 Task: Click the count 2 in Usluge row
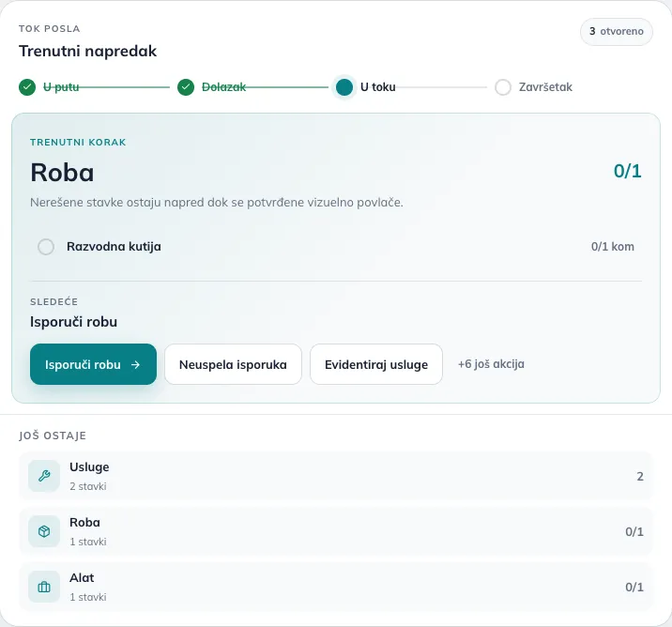(x=640, y=476)
